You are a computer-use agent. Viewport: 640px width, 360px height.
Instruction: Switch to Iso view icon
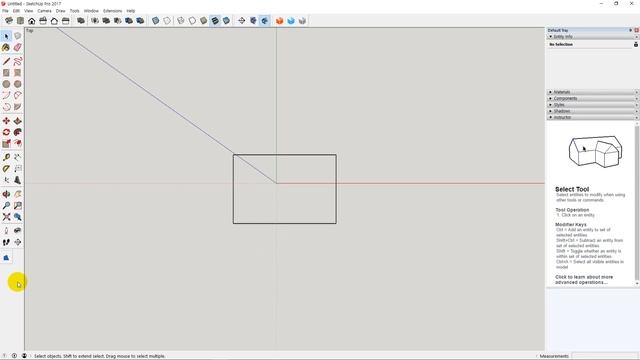pos(9,21)
